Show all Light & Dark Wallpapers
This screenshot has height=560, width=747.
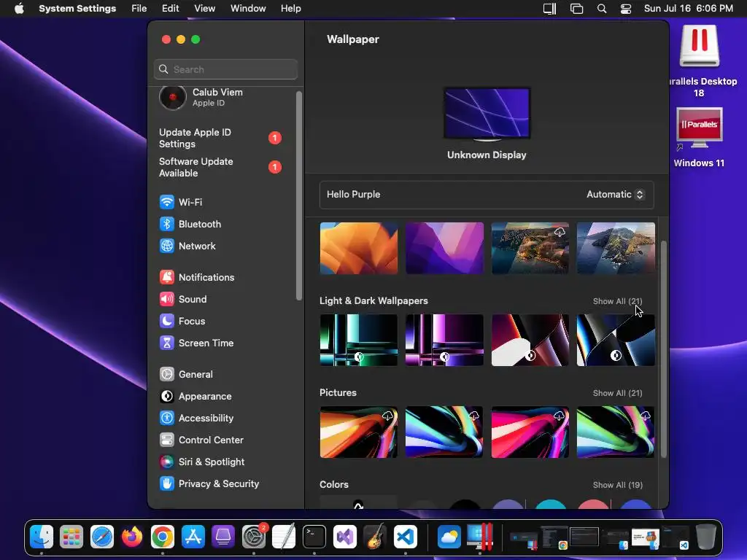point(617,301)
